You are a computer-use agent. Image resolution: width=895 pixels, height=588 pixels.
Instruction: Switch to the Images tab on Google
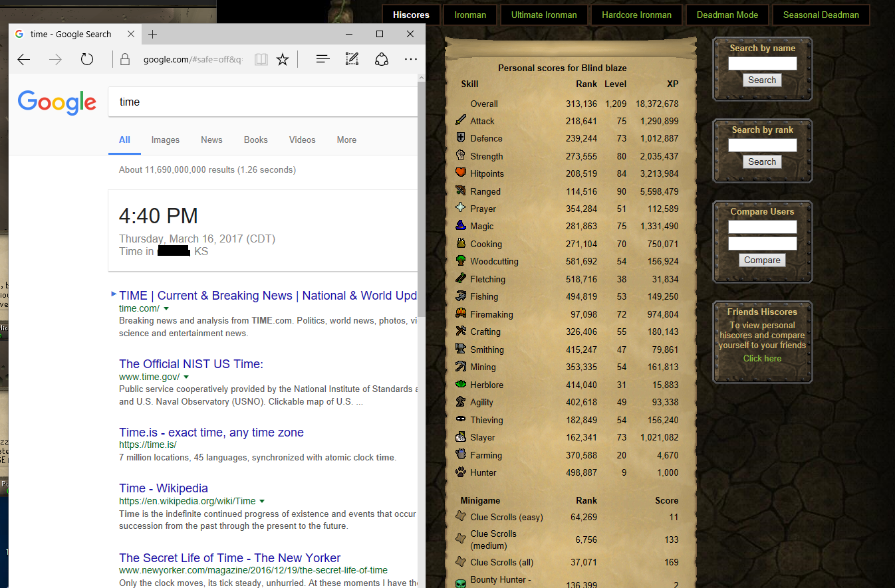click(x=166, y=140)
